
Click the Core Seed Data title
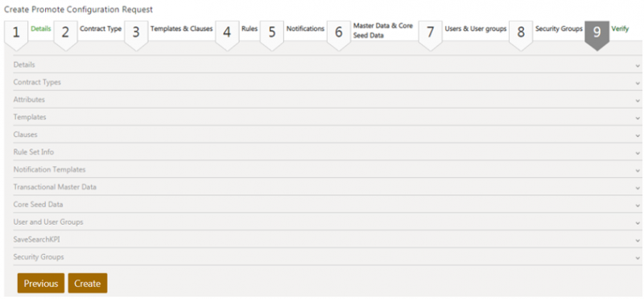(38, 205)
